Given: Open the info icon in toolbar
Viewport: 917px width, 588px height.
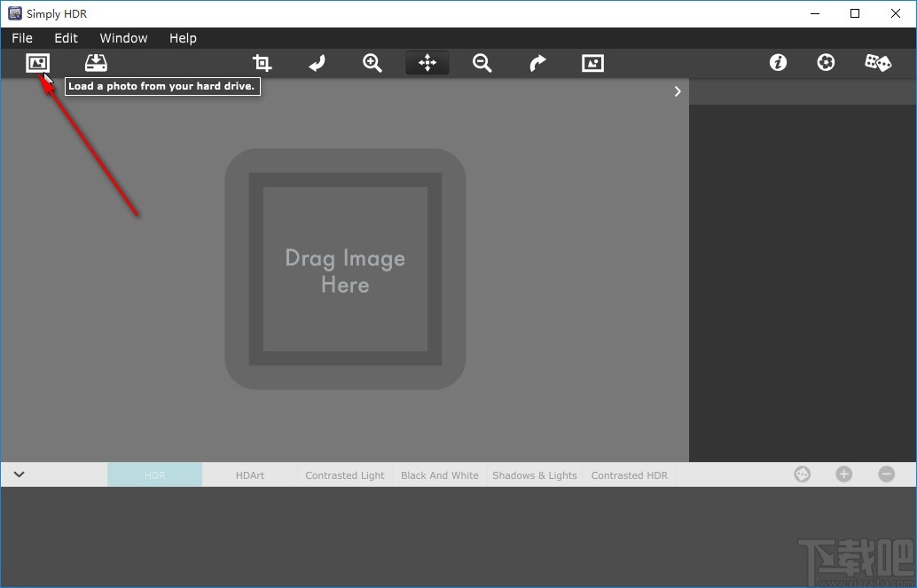Looking at the screenshot, I should [x=778, y=63].
